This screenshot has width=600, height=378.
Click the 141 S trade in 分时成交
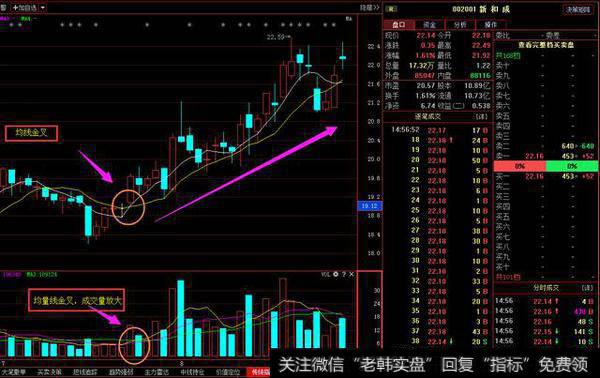click(584, 331)
